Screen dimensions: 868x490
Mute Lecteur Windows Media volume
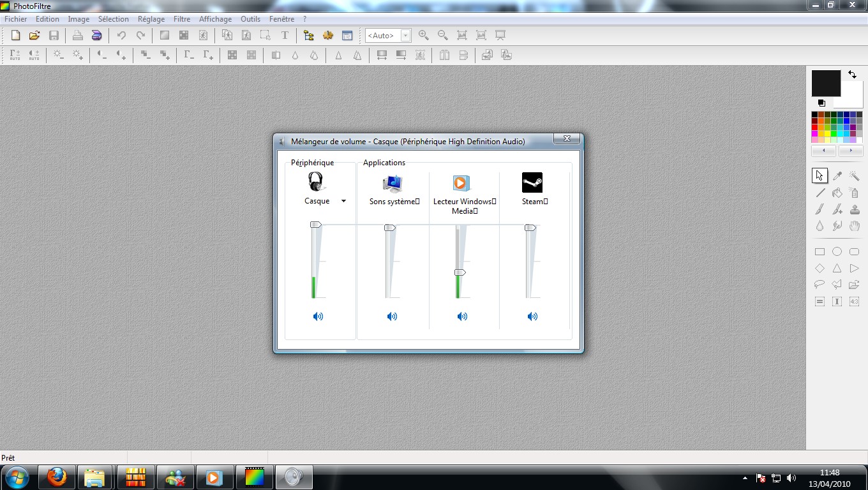coord(462,316)
